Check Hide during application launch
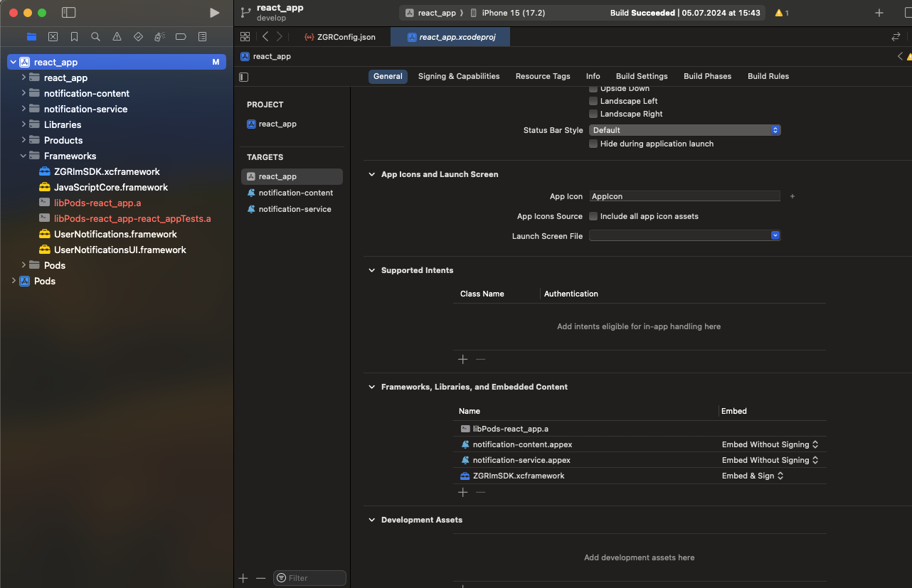The height and width of the screenshot is (588, 912). 593,144
